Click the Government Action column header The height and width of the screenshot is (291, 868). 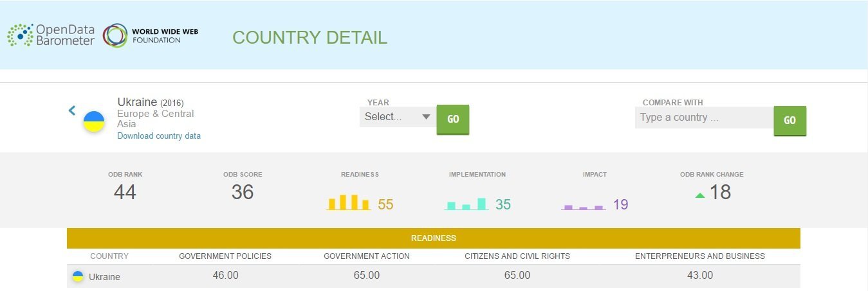pyautogui.click(x=366, y=256)
